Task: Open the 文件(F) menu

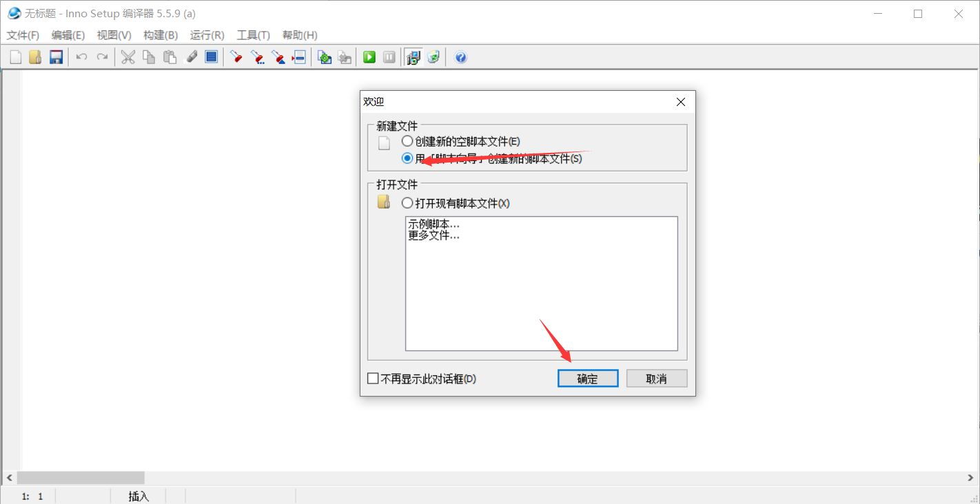Action: click(x=23, y=35)
